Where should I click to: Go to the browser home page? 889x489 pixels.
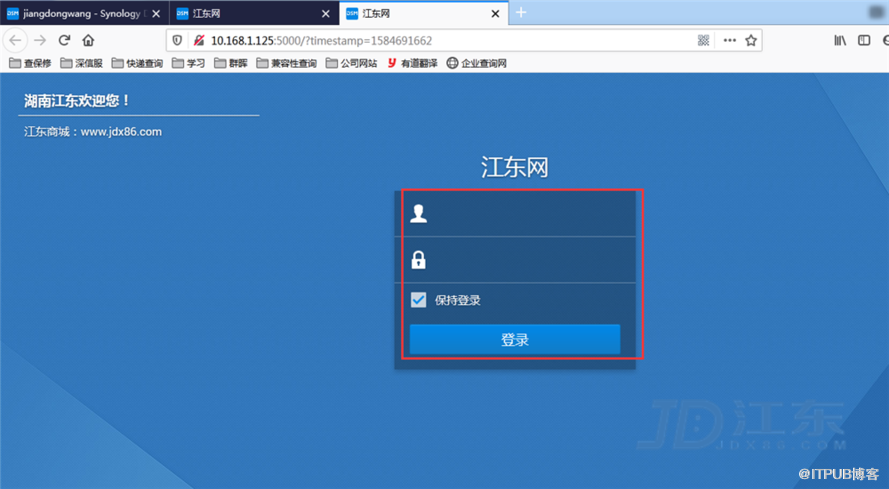coord(88,40)
